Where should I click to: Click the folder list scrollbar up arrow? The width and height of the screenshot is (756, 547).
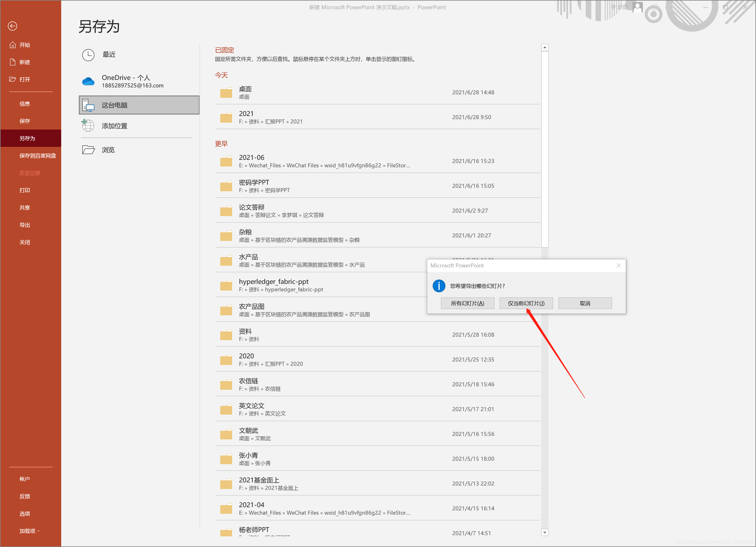[545, 48]
